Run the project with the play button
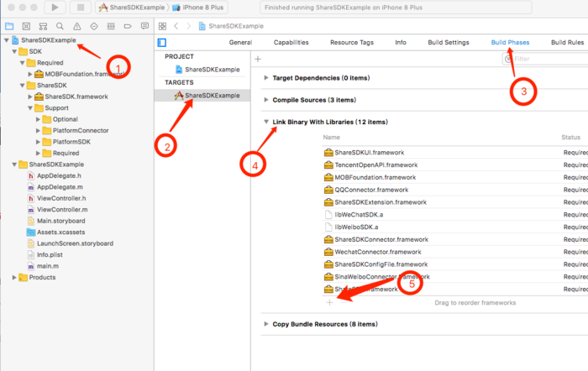 coord(55,7)
